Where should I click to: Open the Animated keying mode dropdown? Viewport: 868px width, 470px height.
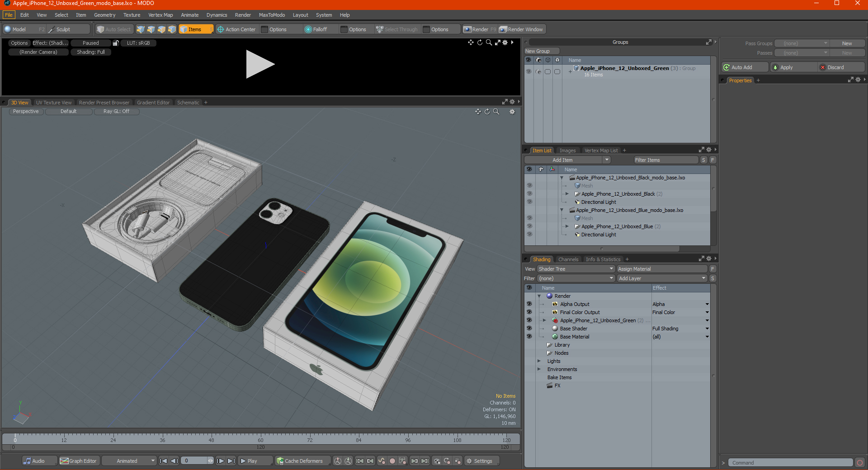pos(129,461)
